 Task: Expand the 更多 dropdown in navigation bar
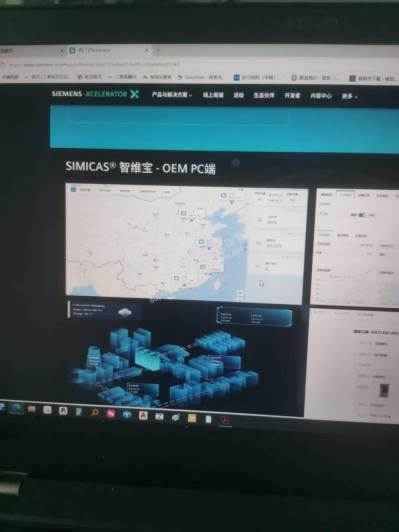[349, 96]
